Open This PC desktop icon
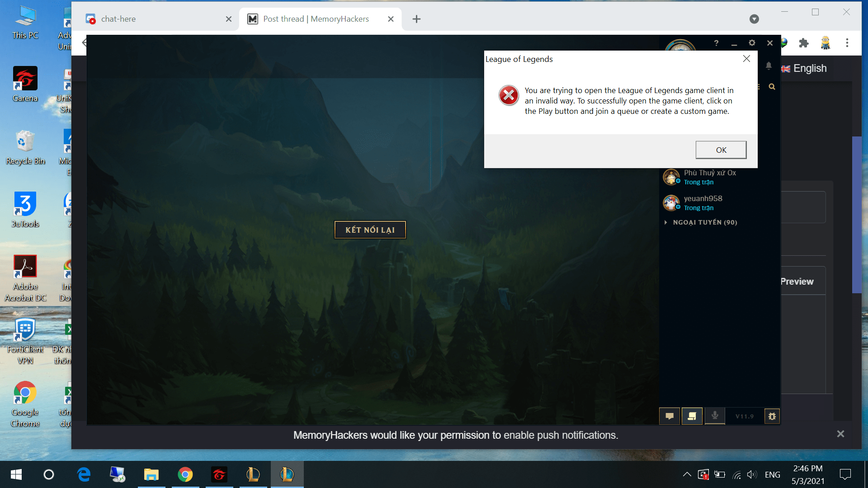 (x=25, y=23)
